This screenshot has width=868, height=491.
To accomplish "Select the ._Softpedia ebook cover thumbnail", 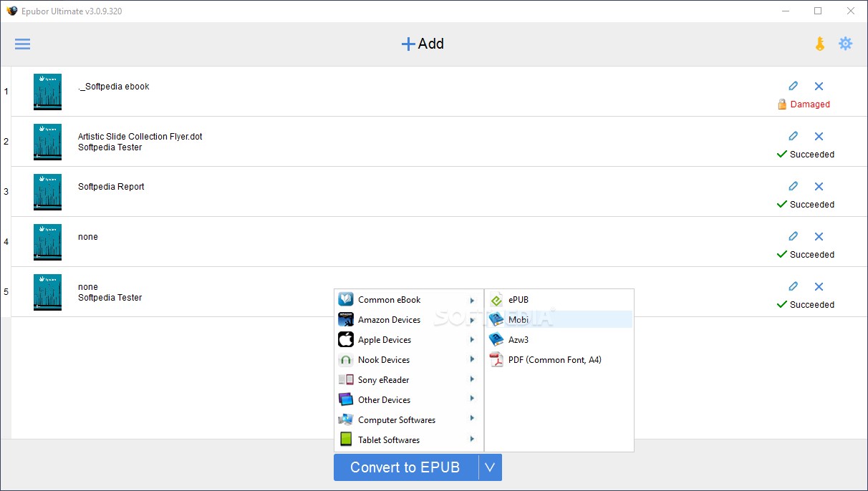I will coord(47,92).
